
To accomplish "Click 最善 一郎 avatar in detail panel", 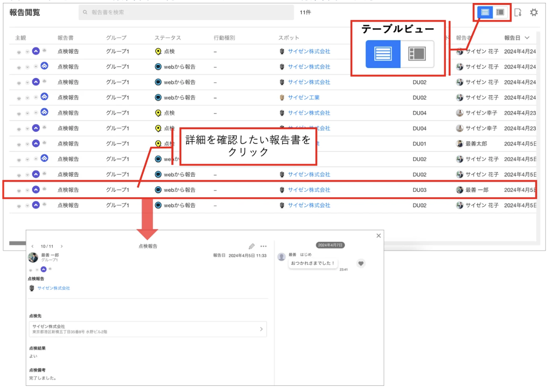I will pos(33,257).
